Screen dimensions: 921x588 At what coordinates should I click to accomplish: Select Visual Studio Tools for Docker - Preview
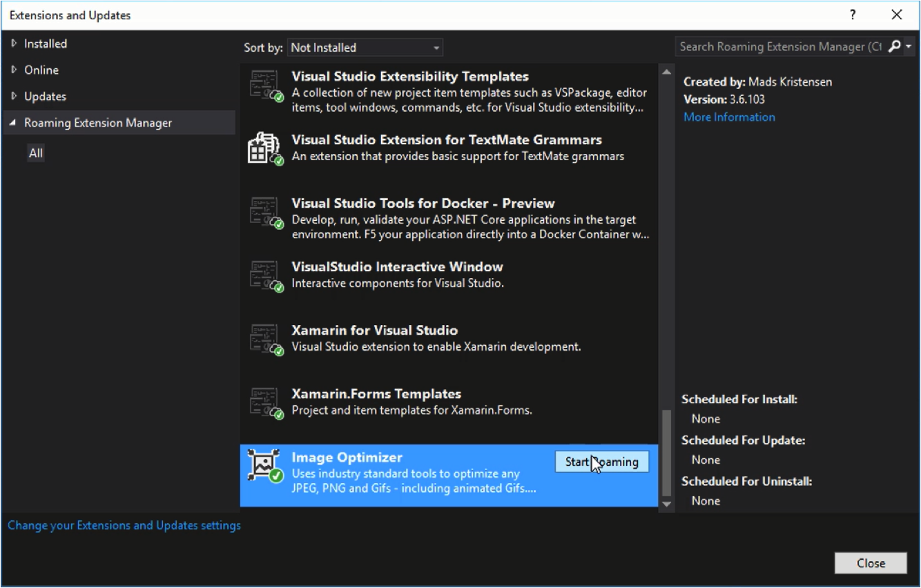pos(423,204)
